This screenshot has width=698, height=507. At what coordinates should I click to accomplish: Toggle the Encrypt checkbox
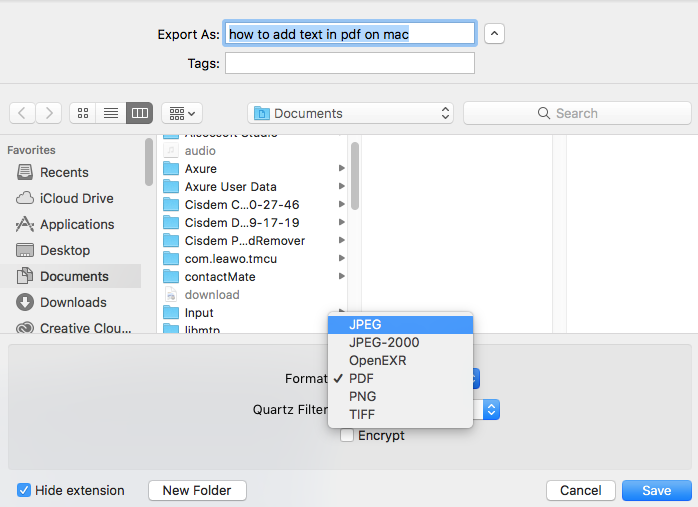pos(347,435)
